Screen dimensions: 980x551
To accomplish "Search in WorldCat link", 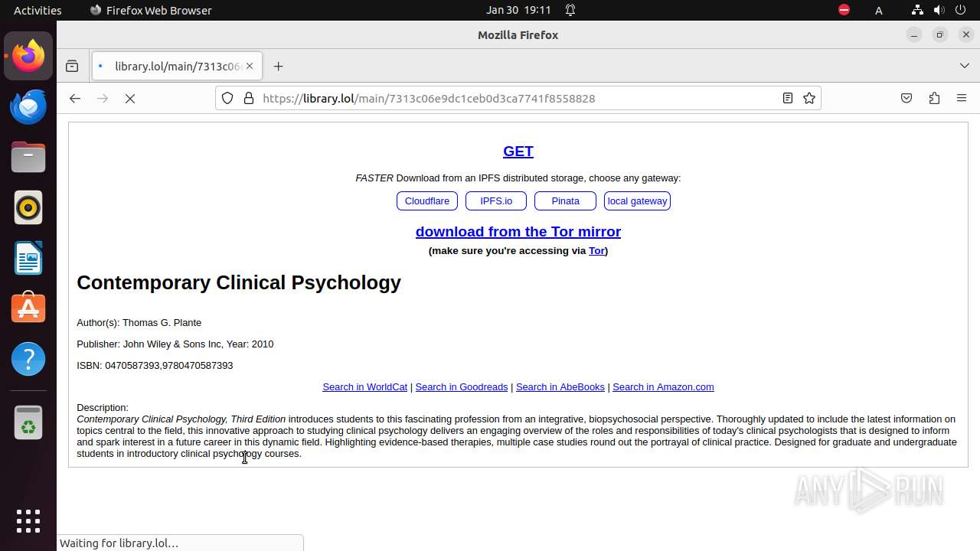I will coord(365,387).
